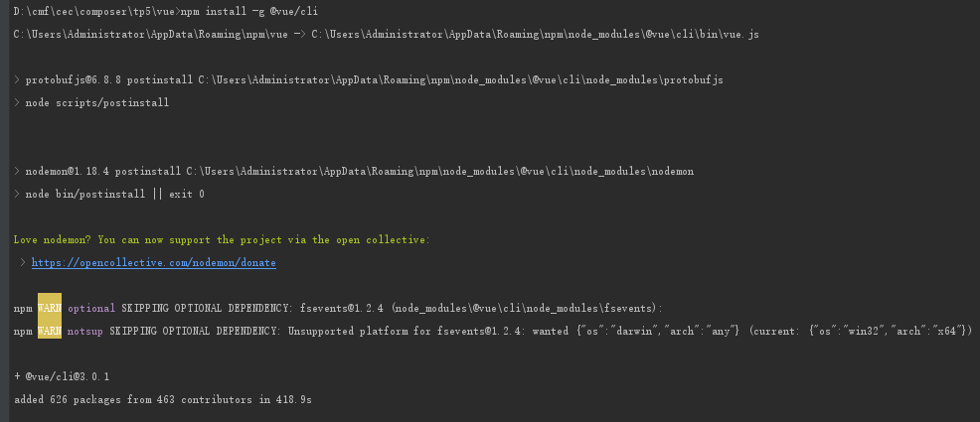The height and width of the screenshot is (422, 980).
Task: Open the opencollective nodemon donate link
Action: tap(153, 263)
